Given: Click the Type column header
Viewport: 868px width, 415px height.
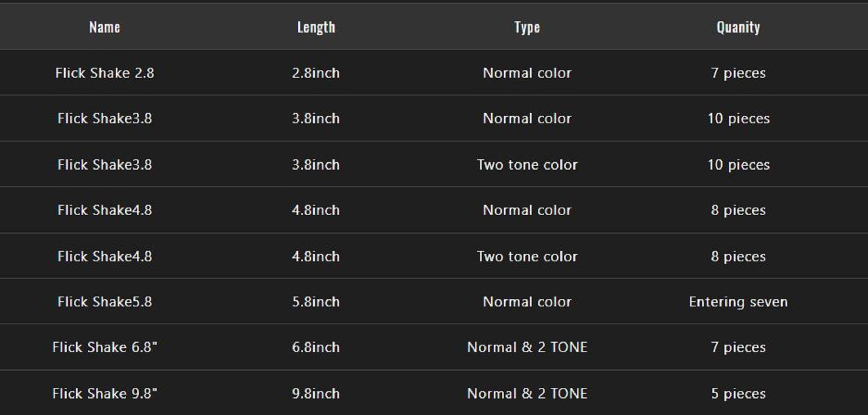Looking at the screenshot, I should pyautogui.click(x=527, y=27).
